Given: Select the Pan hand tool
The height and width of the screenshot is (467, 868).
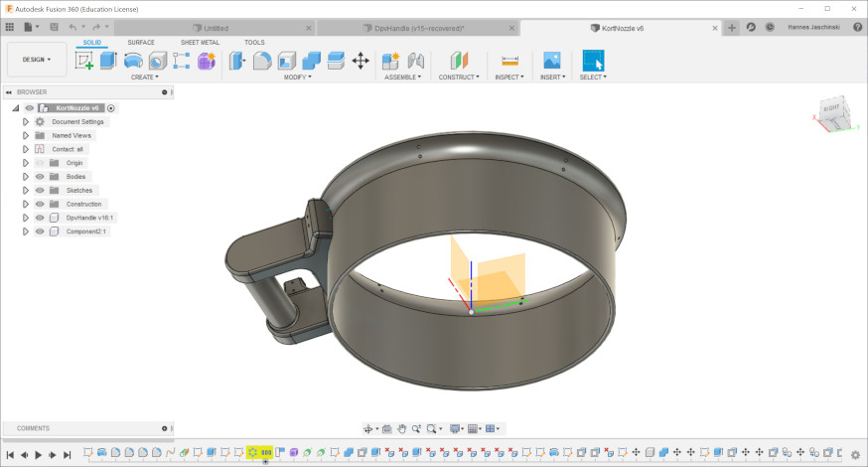Looking at the screenshot, I should pyautogui.click(x=402, y=429).
